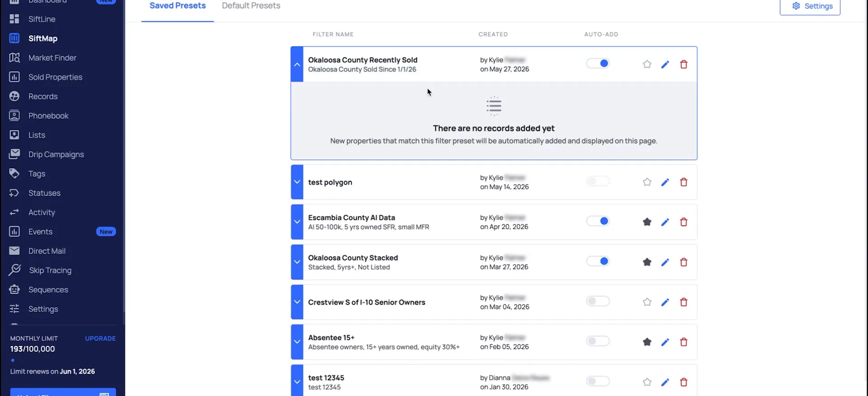Unfavorite the Escambia County AI Data preset
Image resolution: width=868 pixels, height=396 pixels.
coord(647,222)
